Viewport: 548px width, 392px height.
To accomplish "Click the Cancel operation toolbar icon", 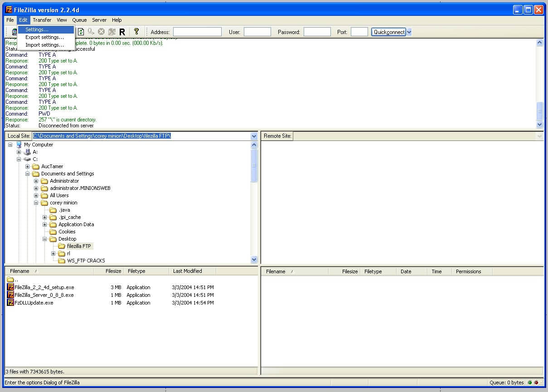I will tap(102, 32).
